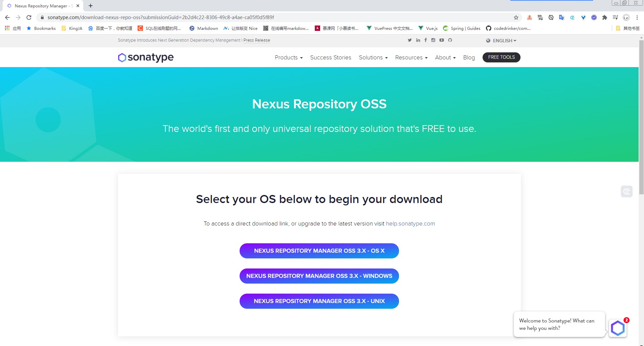The width and height of the screenshot is (644, 346).
Task: Click the floating side widget icon
Action: click(627, 191)
